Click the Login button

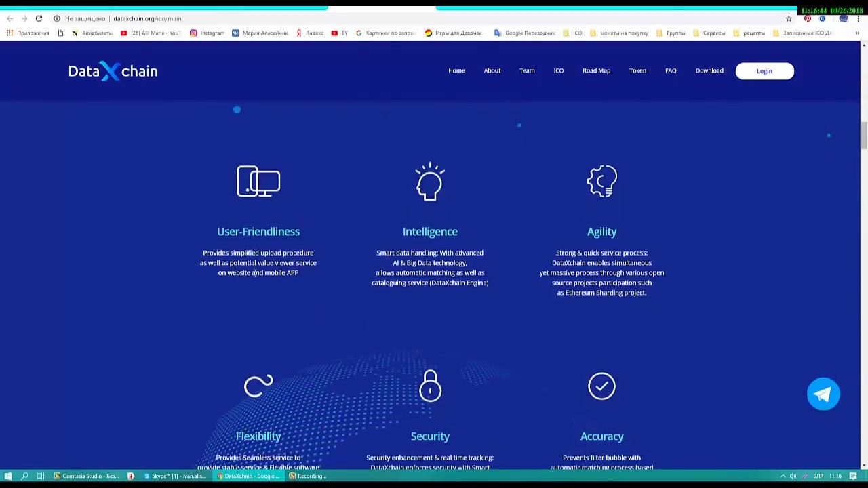coord(764,71)
